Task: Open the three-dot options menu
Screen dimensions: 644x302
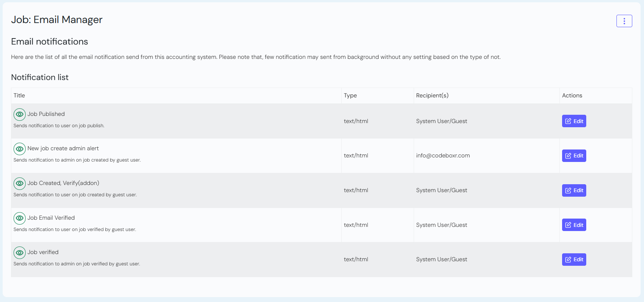Action: click(x=624, y=21)
